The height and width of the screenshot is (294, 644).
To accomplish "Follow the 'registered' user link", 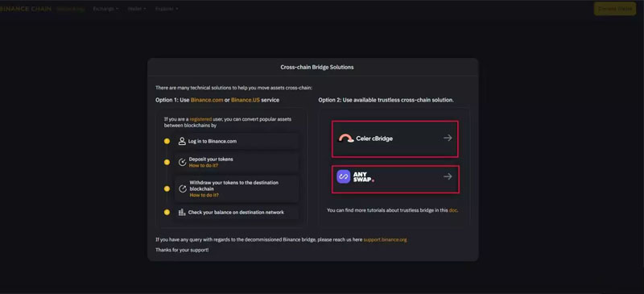I will coord(200,119).
